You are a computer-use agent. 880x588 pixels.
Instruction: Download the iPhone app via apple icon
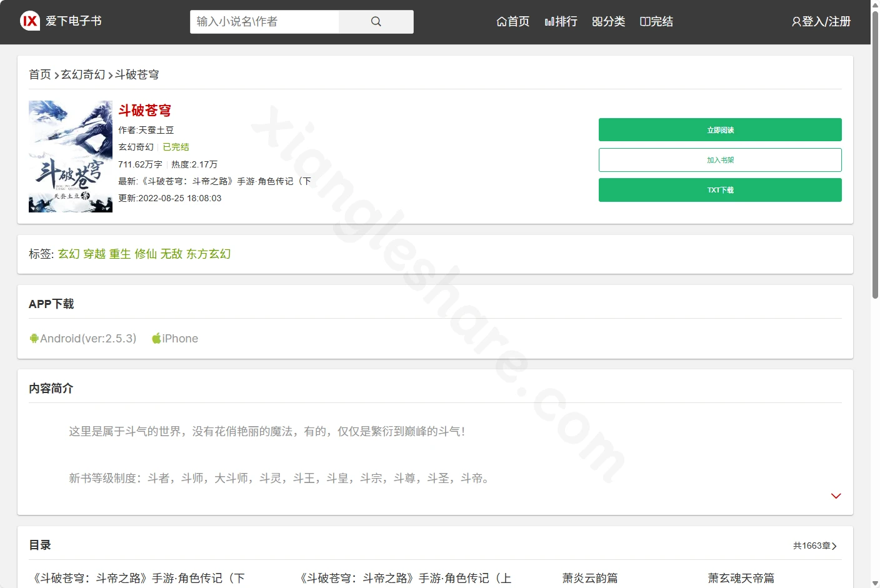pos(156,338)
